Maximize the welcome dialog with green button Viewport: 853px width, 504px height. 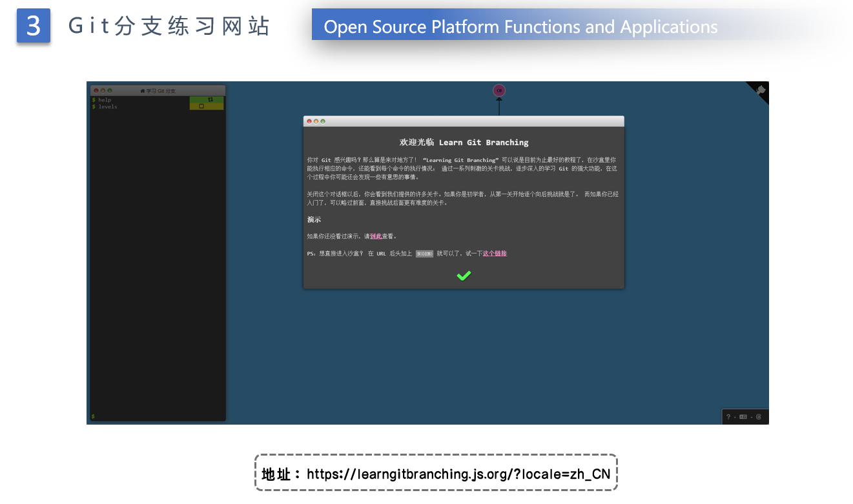(323, 121)
